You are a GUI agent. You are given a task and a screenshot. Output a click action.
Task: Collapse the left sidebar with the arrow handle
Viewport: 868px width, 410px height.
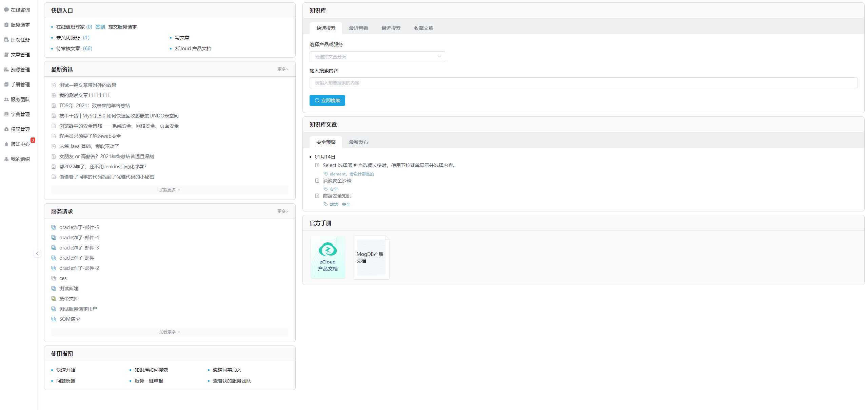(x=37, y=254)
